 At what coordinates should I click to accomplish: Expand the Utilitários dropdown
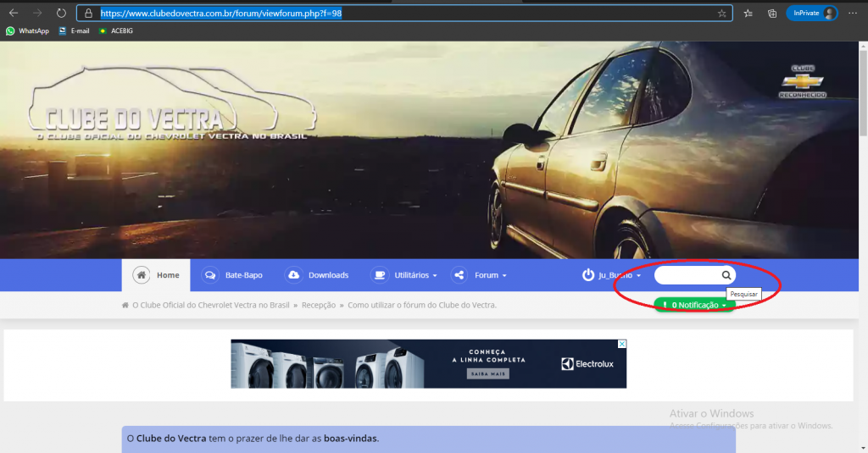(404, 275)
